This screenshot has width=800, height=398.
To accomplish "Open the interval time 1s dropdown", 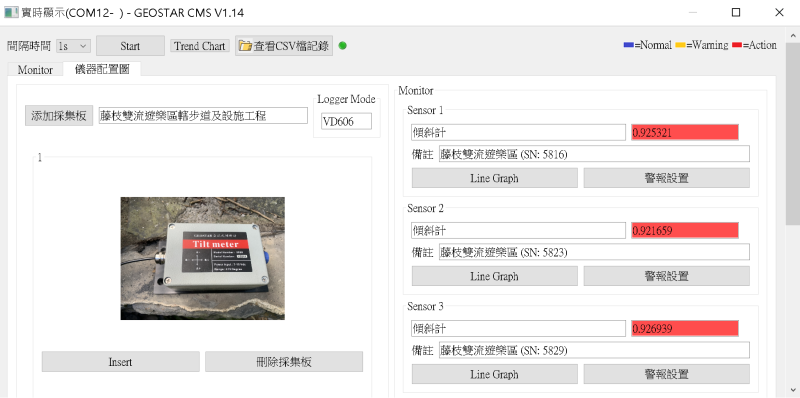I will point(73,46).
